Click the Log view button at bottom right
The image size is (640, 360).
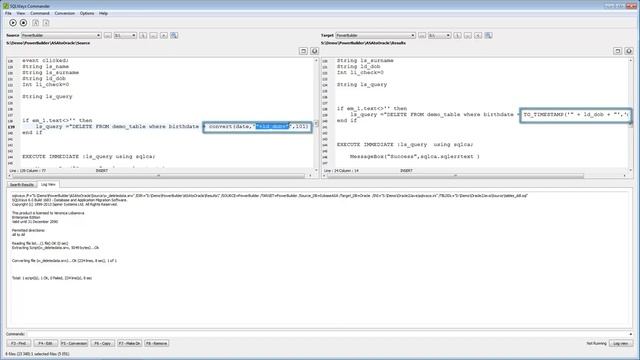coord(621,344)
